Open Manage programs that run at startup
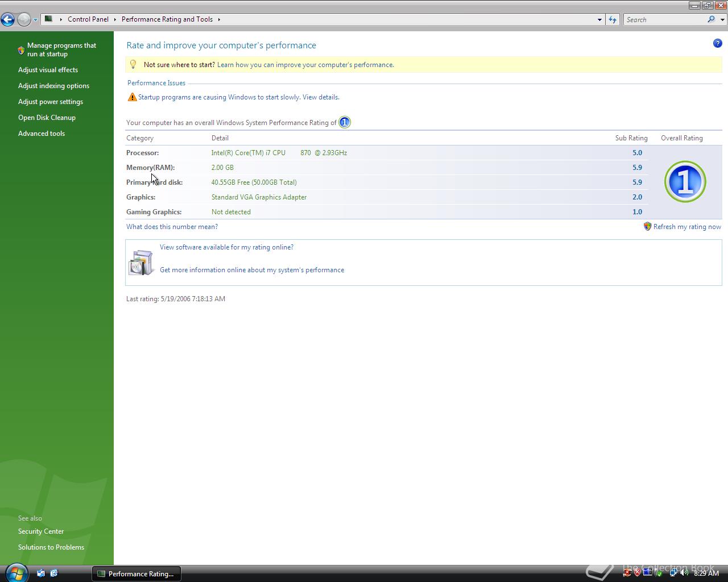This screenshot has width=728, height=582. pyautogui.click(x=61, y=49)
